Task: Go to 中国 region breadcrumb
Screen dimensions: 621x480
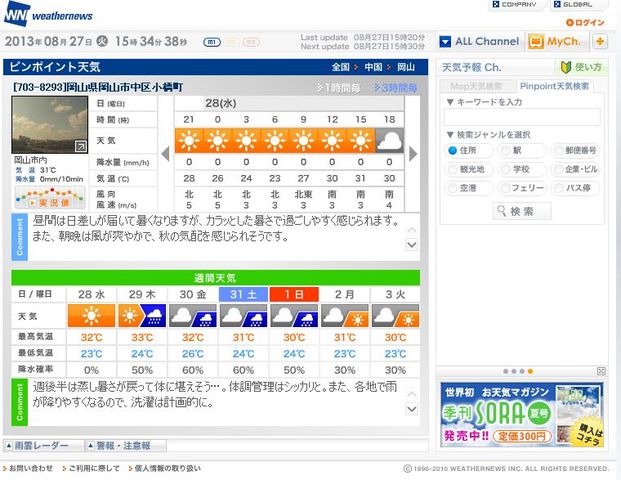Action: click(373, 67)
